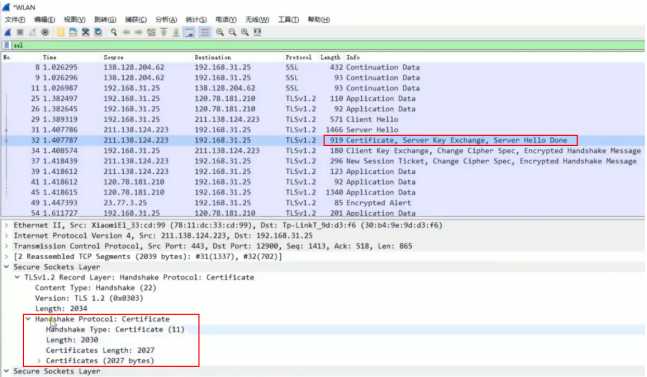Open the 跳转(G) menu

pos(105,19)
